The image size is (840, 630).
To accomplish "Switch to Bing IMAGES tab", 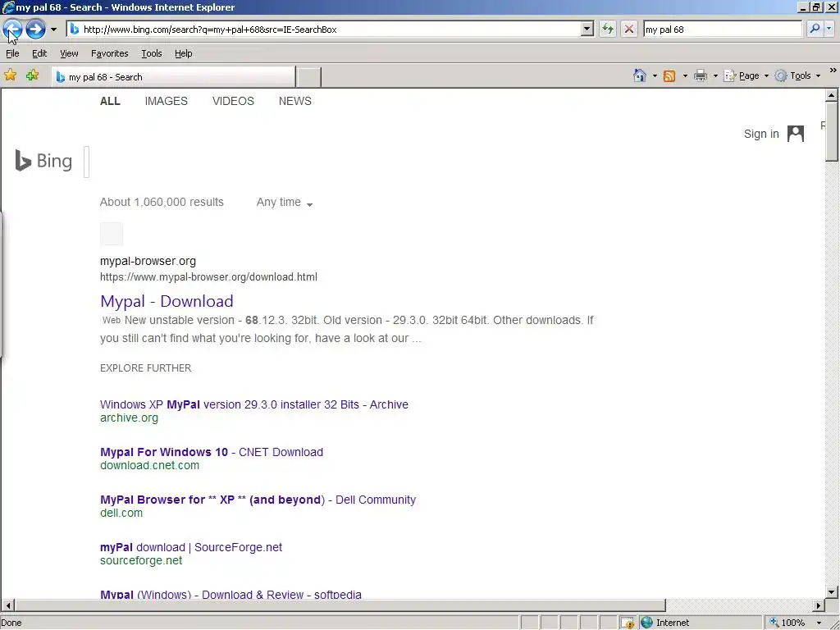I will pyautogui.click(x=166, y=101).
